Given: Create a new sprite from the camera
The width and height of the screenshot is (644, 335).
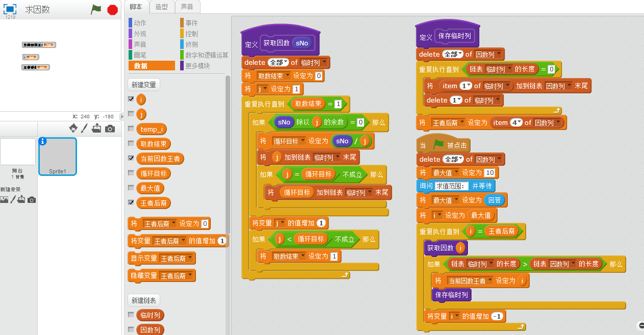Looking at the screenshot, I should pos(110,129).
